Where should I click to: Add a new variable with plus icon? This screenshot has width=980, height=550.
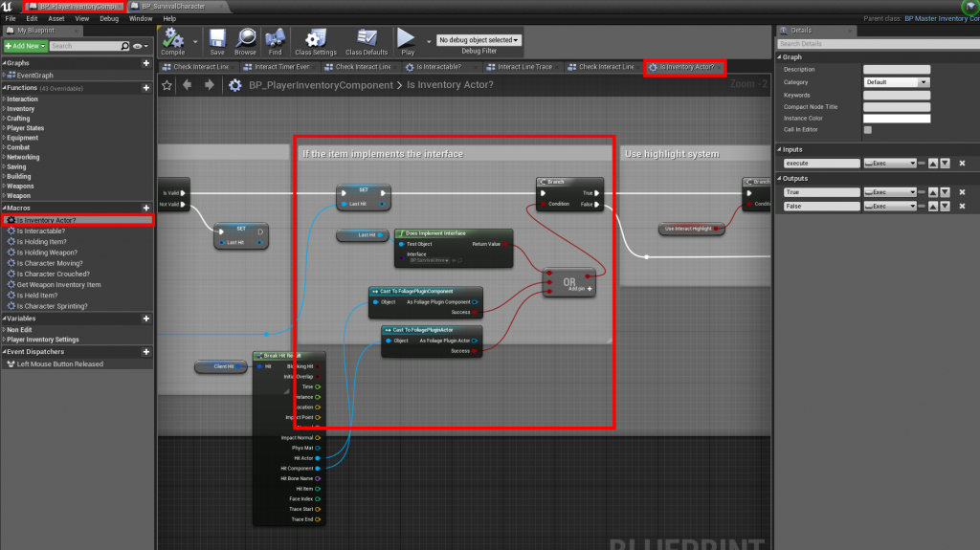[x=146, y=319]
